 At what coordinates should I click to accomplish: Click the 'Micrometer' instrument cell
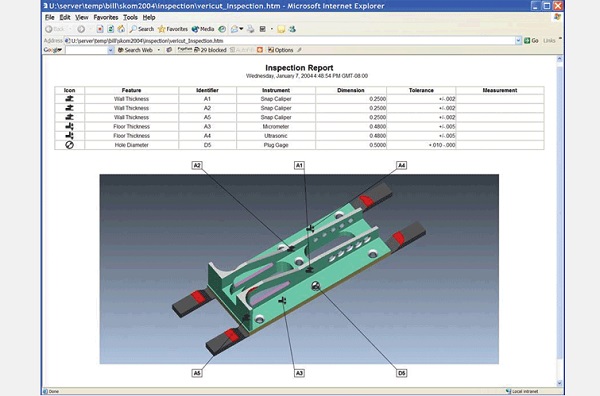click(276, 127)
